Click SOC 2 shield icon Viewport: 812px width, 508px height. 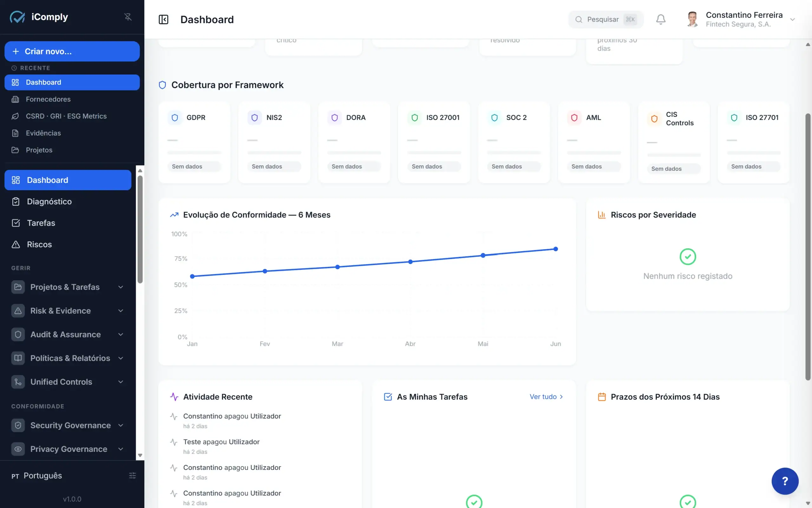pos(494,117)
